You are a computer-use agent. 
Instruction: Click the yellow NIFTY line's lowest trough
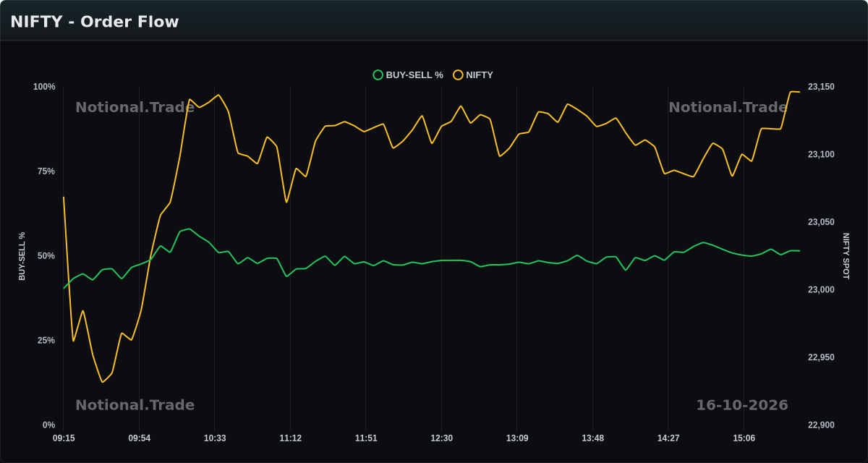102,382
